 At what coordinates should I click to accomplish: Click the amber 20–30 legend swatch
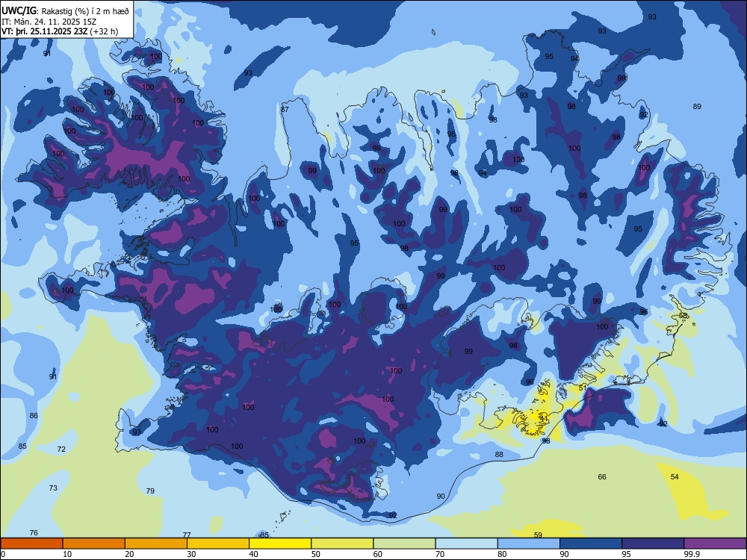pyautogui.click(x=156, y=544)
